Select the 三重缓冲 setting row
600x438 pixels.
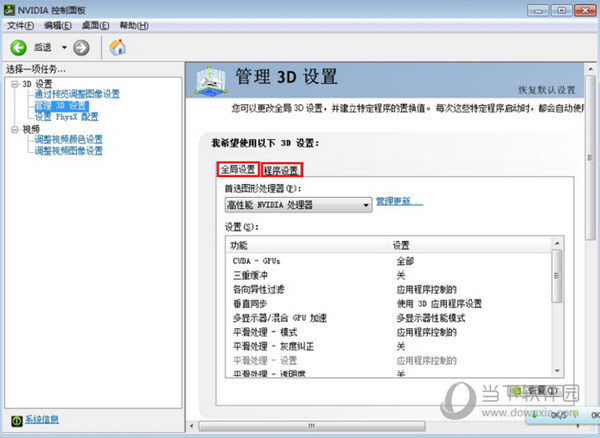(x=389, y=275)
